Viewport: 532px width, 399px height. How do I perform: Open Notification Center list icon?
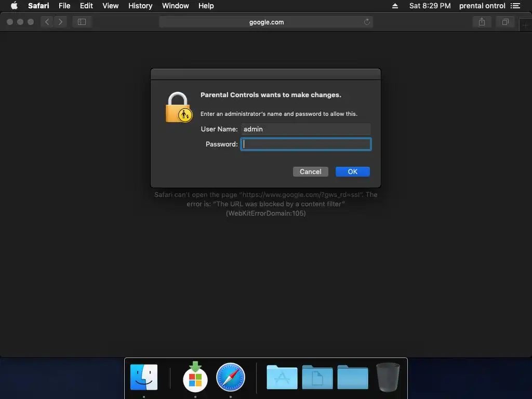[x=515, y=6]
